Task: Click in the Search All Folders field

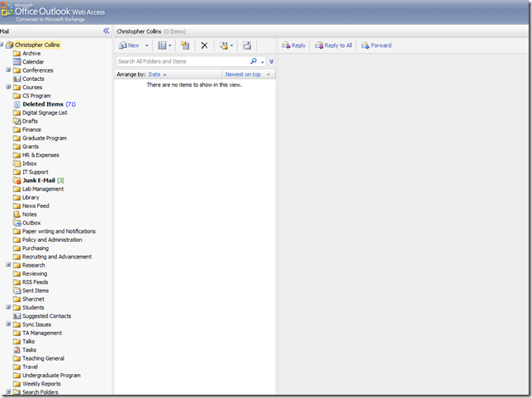Action: [183, 61]
